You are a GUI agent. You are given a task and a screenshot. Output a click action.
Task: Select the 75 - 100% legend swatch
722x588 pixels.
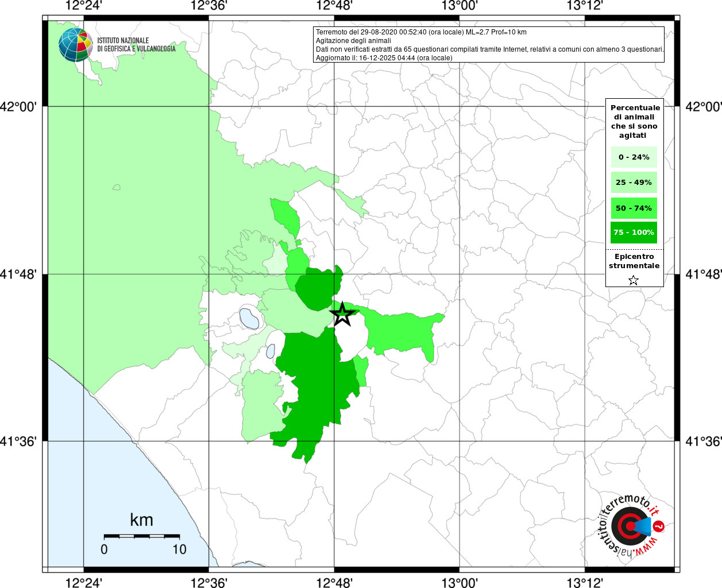click(x=634, y=233)
